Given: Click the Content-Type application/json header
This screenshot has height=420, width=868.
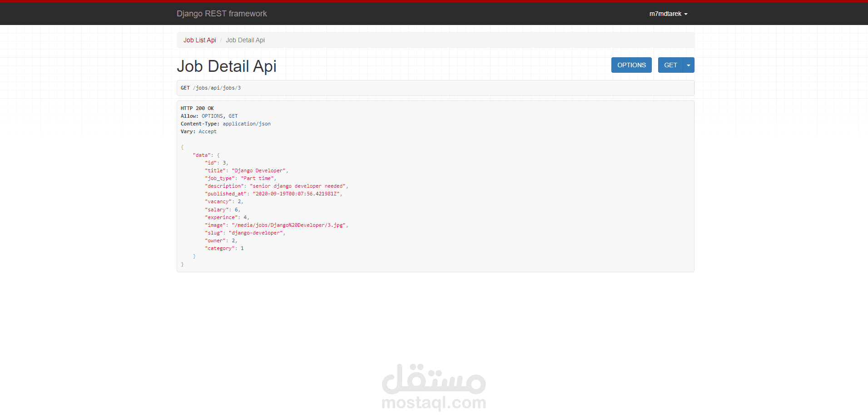Looking at the screenshot, I should 226,124.
